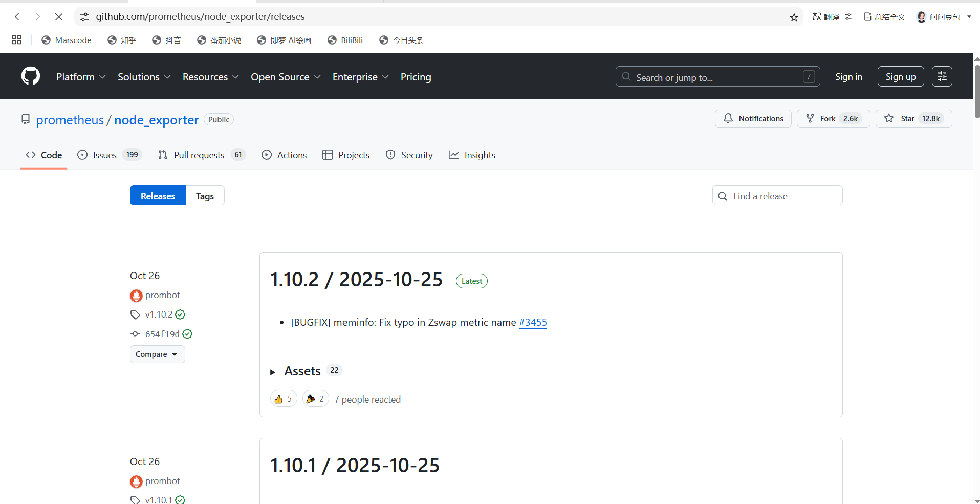Click verified check next to v1.10.2

(180, 314)
